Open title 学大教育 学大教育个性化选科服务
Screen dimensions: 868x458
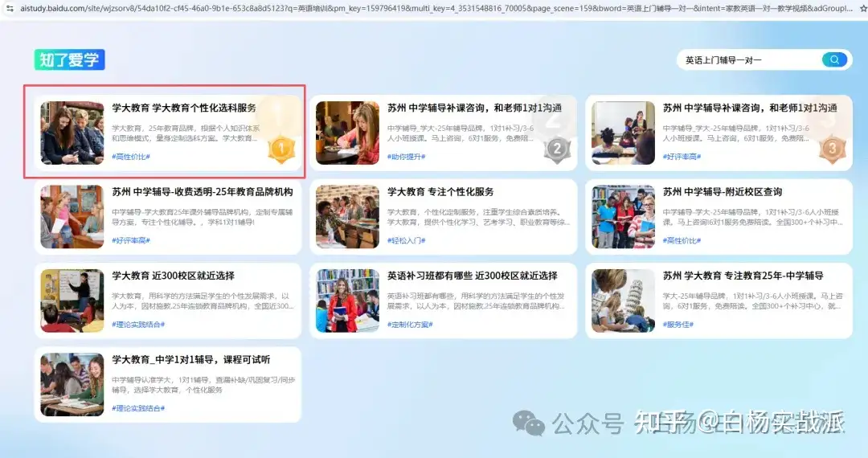point(184,108)
